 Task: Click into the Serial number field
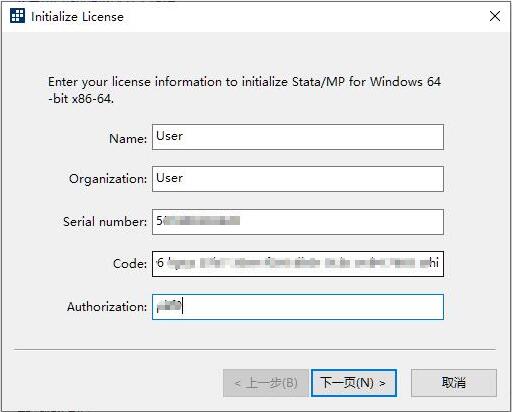298,222
